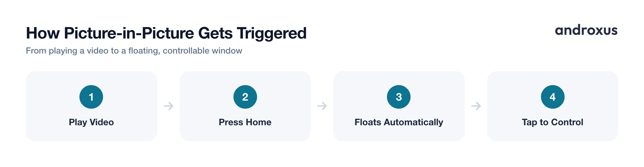This screenshot has width=644, height=167.
Task: Click arrow before Tap to Control card
Action: point(476,106)
